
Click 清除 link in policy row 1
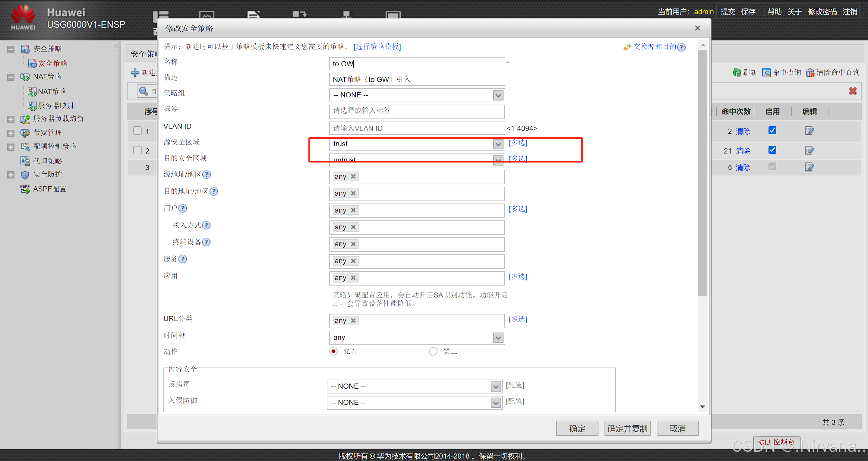pos(743,131)
